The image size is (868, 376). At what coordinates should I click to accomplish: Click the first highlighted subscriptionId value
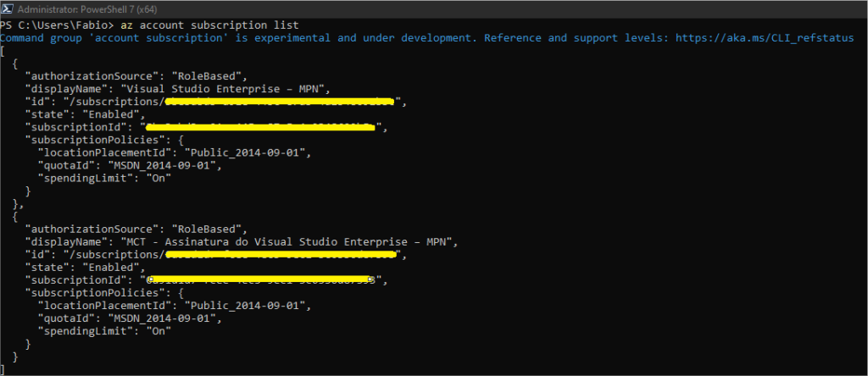[x=266, y=128]
